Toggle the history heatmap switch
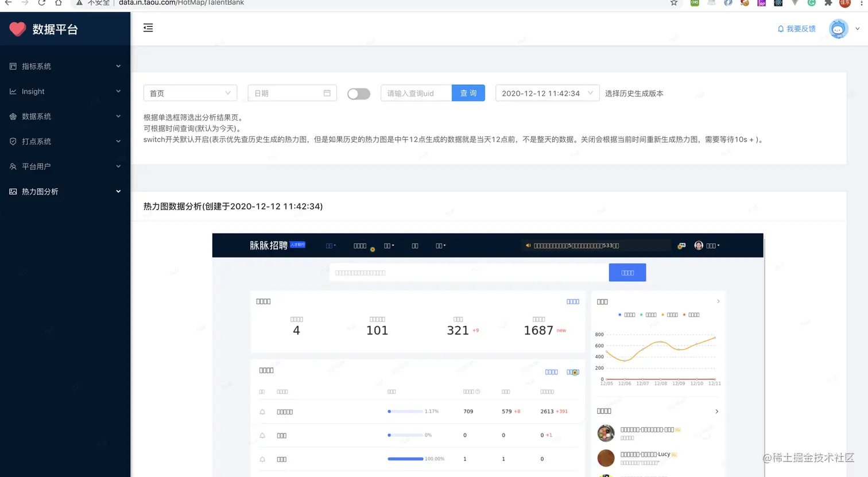868x477 pixels. 359,94
